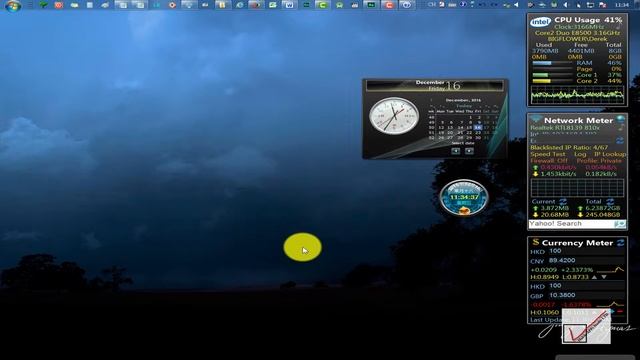The image size is (640, 360).
Task: Click the 'Profile: Private' text
Action: (599, 161)
